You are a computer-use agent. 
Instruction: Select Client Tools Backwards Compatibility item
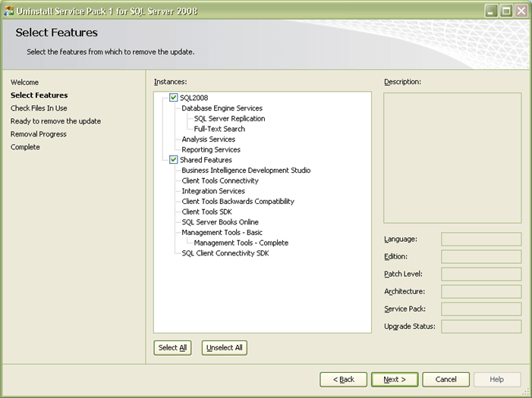[238, 202]
